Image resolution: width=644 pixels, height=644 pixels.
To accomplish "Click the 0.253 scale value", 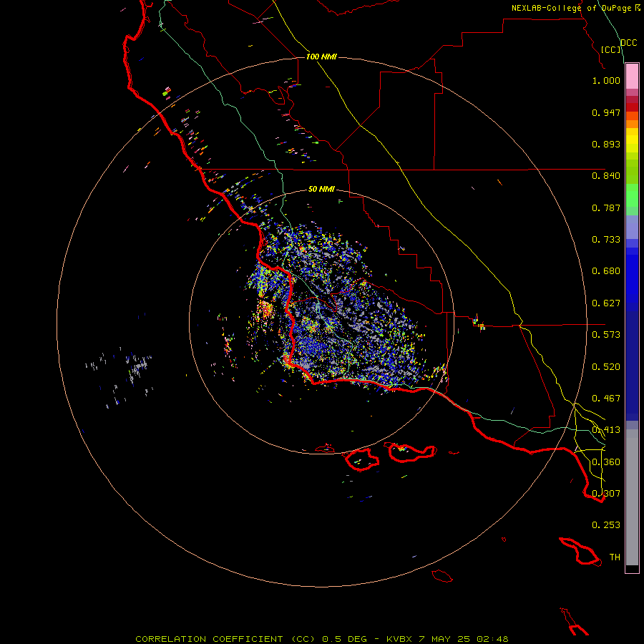I will 606,525.
